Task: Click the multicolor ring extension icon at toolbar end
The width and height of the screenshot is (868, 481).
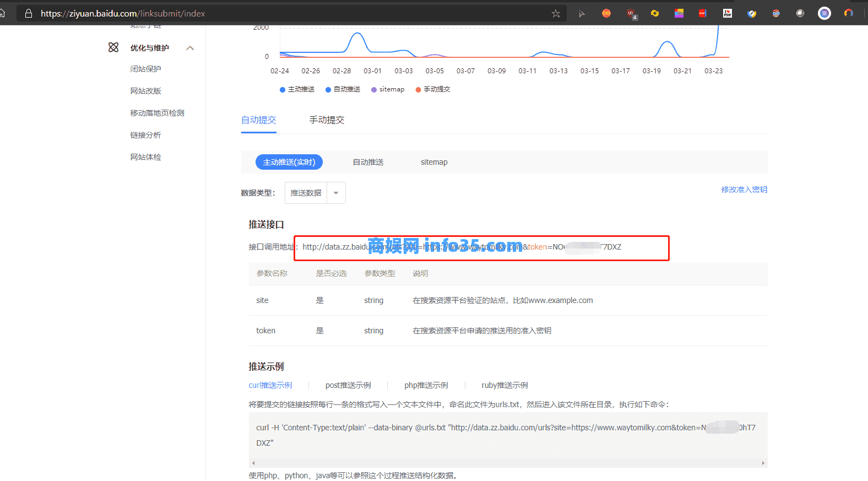Action: [x=849, y=13]
